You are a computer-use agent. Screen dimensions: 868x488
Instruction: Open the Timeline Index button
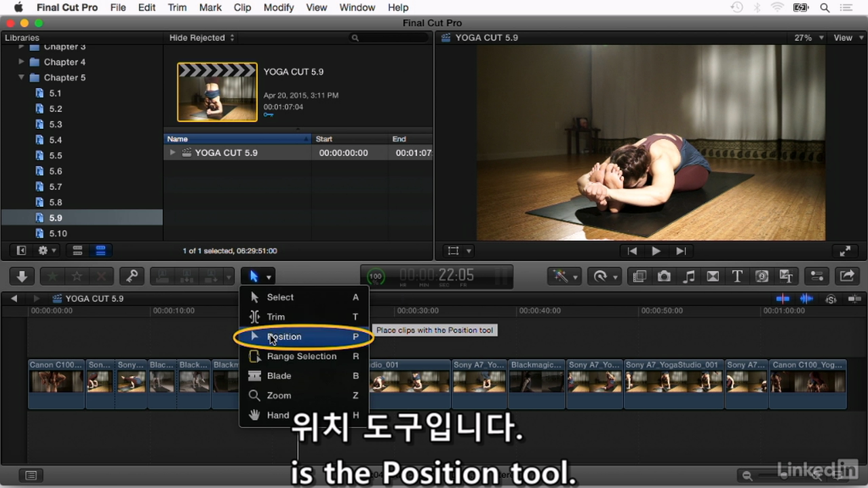[x=31, y=476]
